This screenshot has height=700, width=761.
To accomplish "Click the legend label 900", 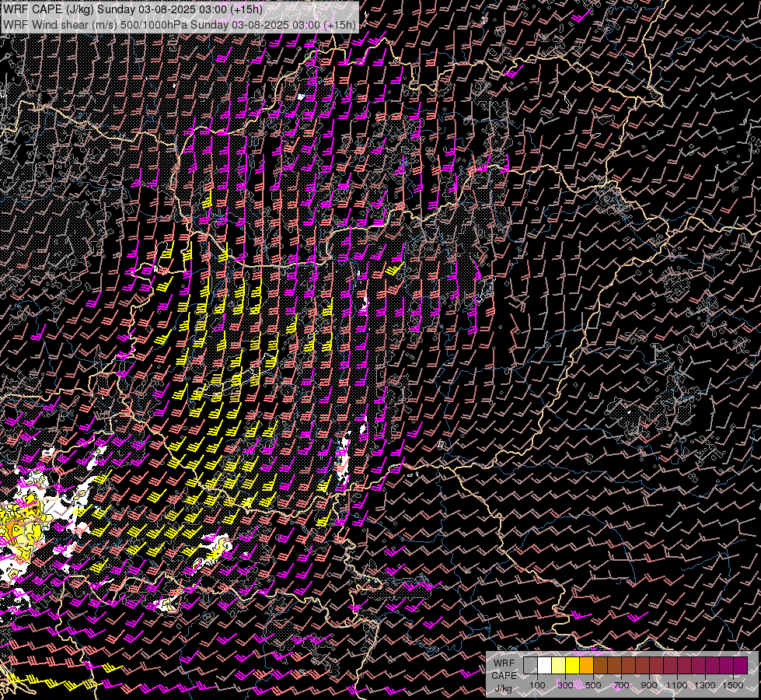I will tap(649, 685).
